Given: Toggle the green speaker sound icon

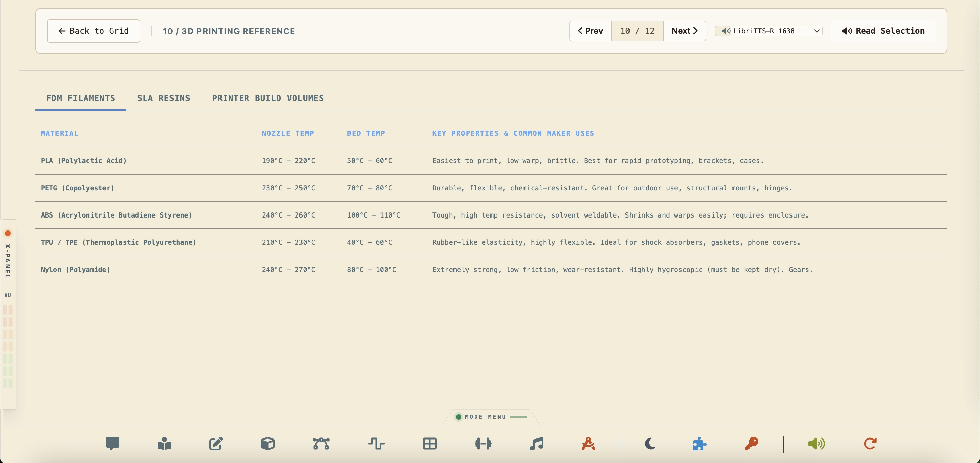Looking at the screenshot, I should (x=816, y=444).
